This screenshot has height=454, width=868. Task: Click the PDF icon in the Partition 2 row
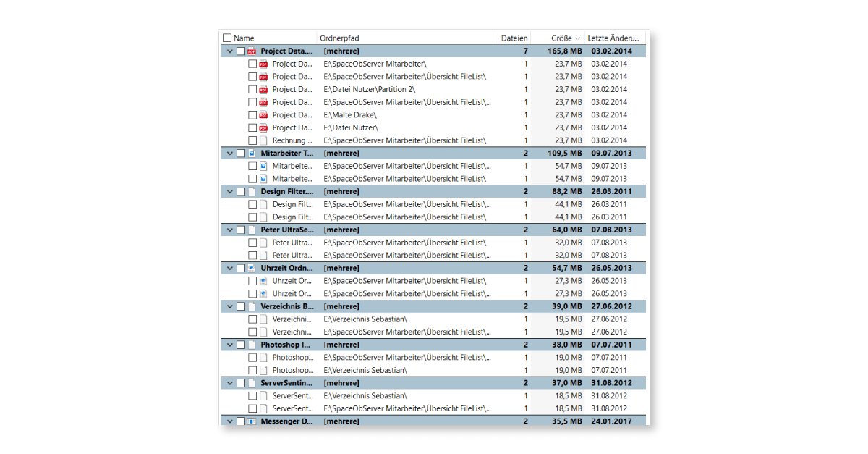pos(263,90)
